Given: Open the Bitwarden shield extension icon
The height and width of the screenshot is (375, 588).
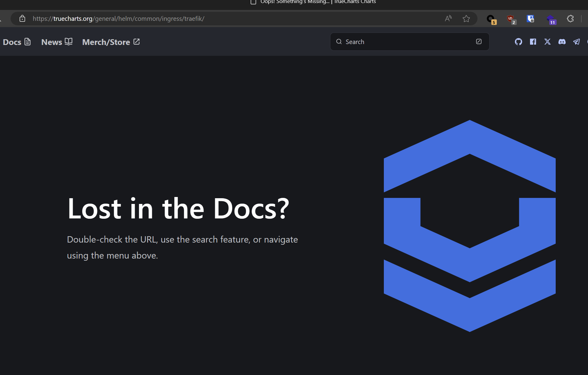Looking at the screenshot, I should pyautogui.click(x=530, y=19).
